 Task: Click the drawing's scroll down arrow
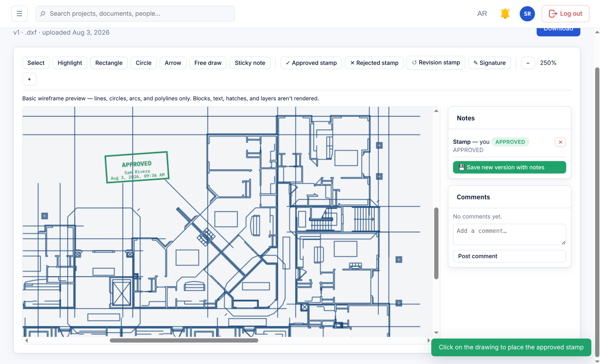(x=436, y=333)
